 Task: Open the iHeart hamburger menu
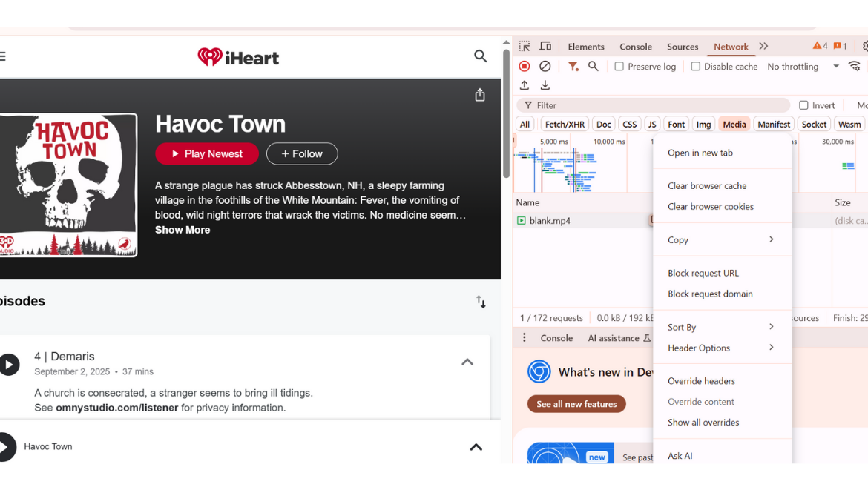click(x=3, y=56)
